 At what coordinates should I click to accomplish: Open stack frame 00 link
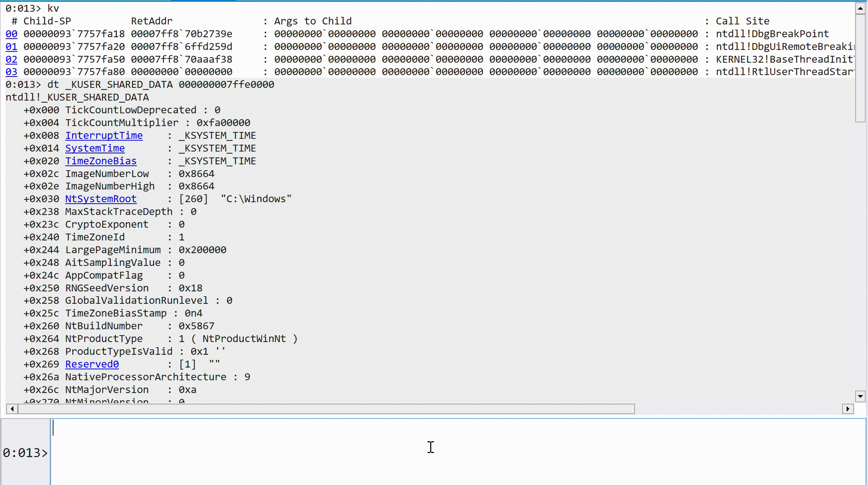[x=11, y=34]
